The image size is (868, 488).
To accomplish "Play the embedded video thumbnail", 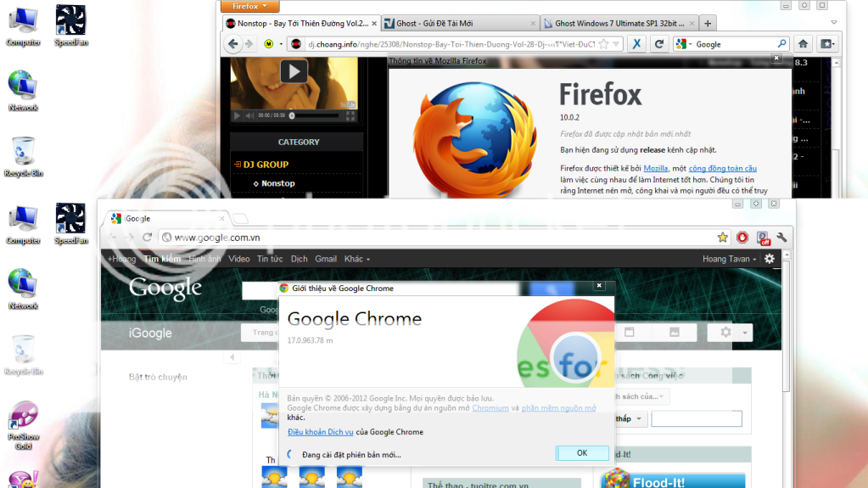I will [x=294, y=72].
